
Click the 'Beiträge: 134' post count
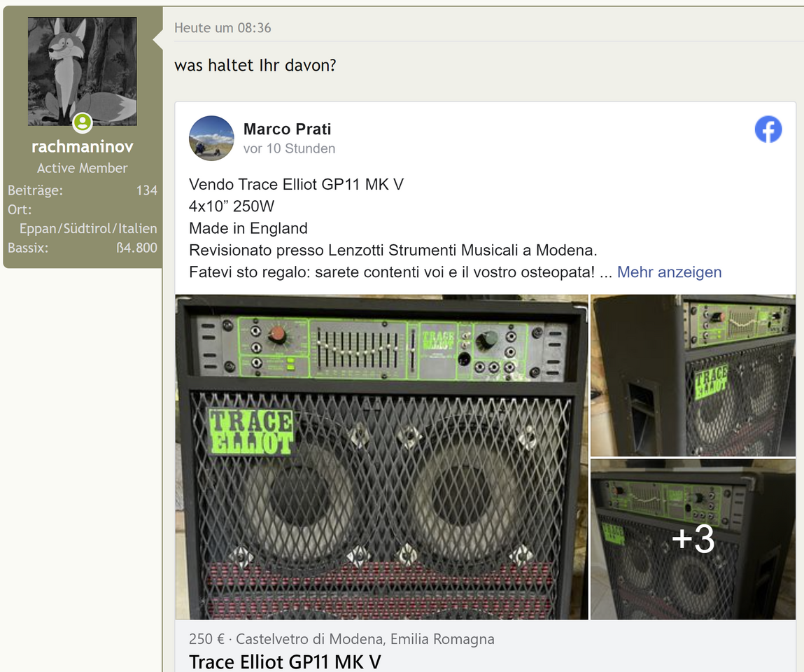pos(82,190)
